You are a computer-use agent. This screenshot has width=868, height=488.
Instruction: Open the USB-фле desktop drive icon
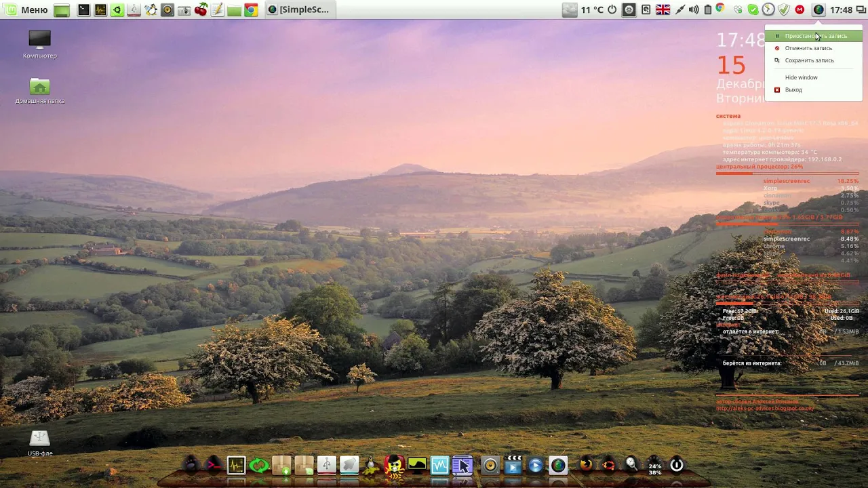click(40, 443)
